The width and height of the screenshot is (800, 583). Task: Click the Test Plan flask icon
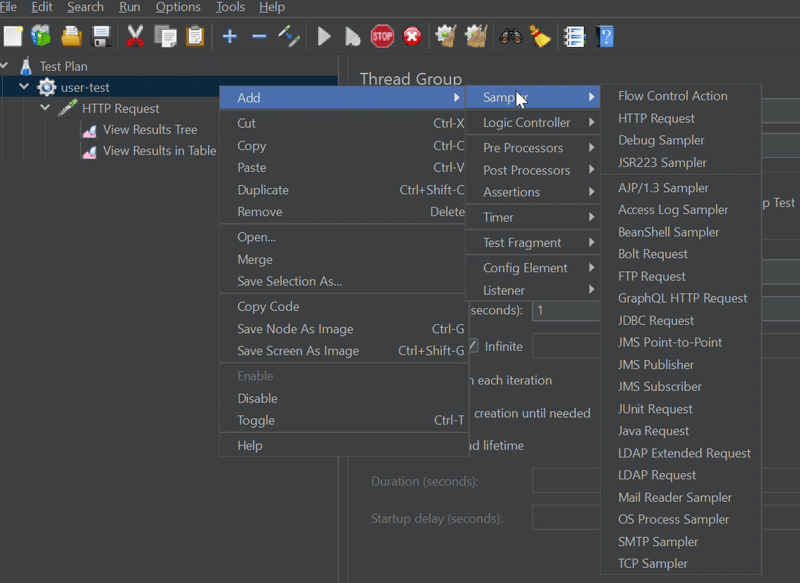point(26,66)
